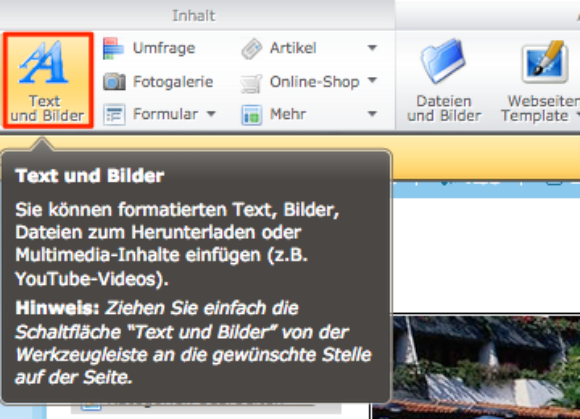Screen dimensions: 580x419
Task: Click the building photo on the page
Action: pyautogui.click(x=486, y=367)
